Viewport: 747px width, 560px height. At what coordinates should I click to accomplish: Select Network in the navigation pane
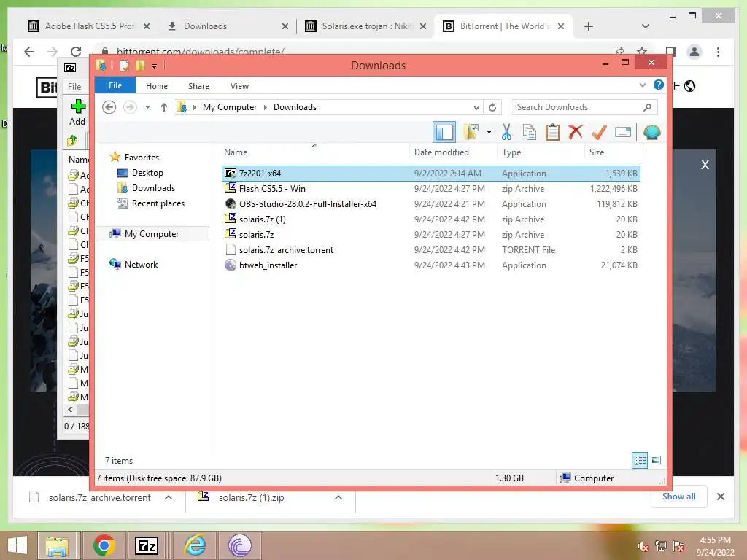[x=141, y=264]
